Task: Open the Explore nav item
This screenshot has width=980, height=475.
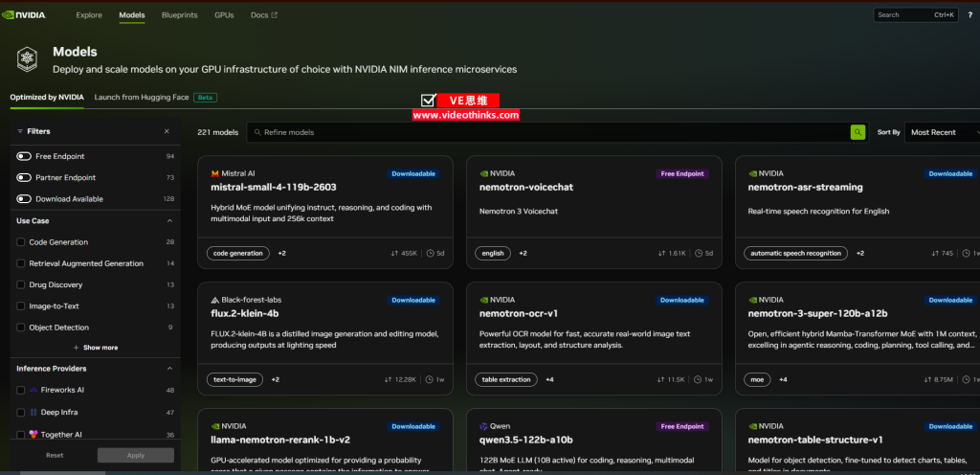Action: (89, 15)
